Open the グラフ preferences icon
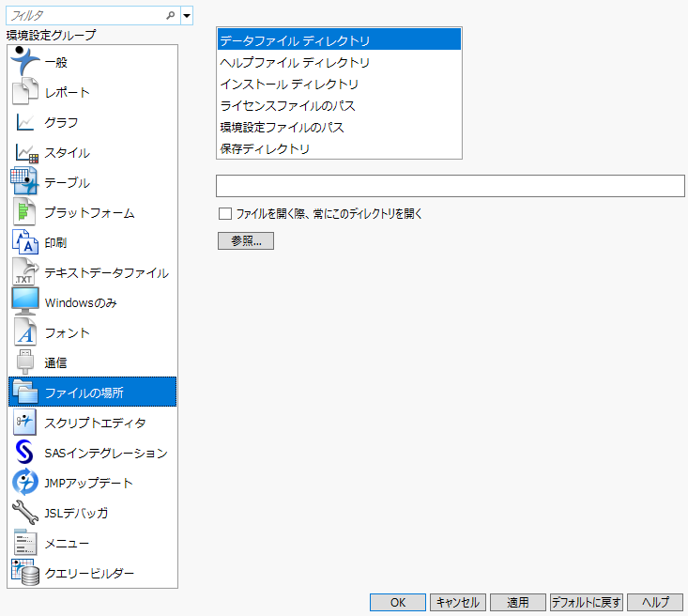688x616 pixels. click(24, 122)
